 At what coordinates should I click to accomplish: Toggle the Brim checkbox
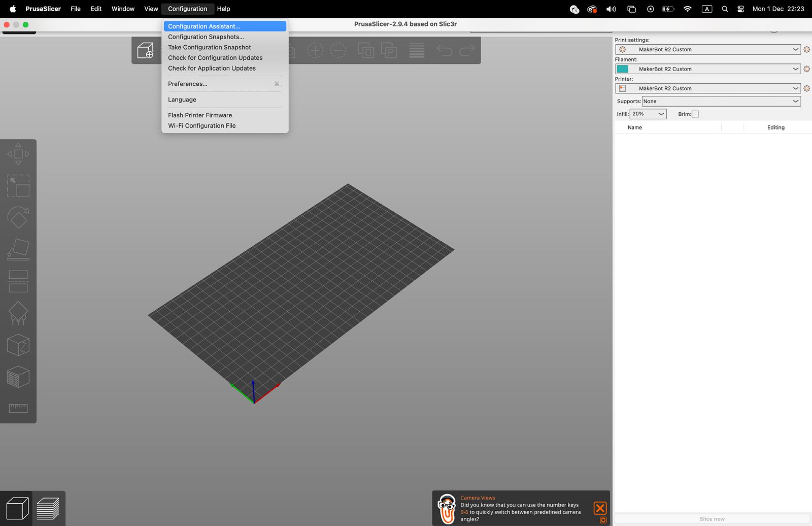[695, 114]
